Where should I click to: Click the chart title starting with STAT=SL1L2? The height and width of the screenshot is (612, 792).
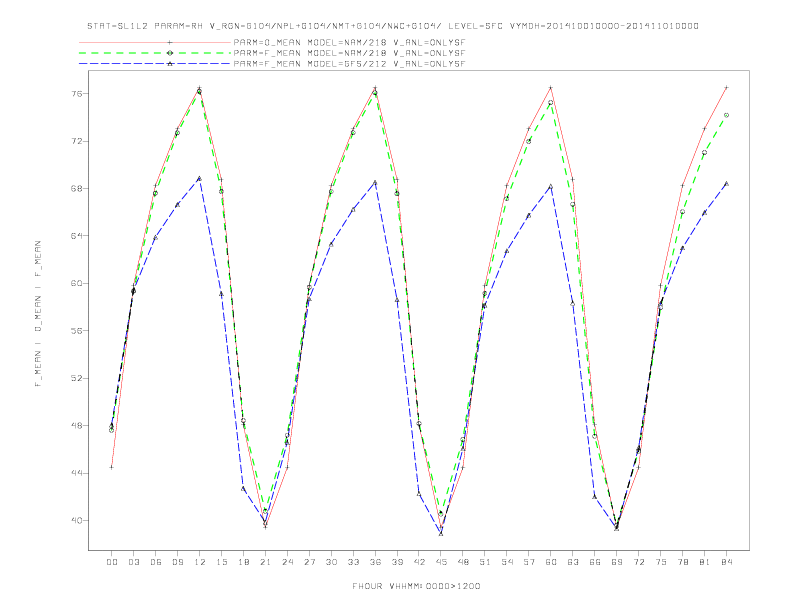393,26
